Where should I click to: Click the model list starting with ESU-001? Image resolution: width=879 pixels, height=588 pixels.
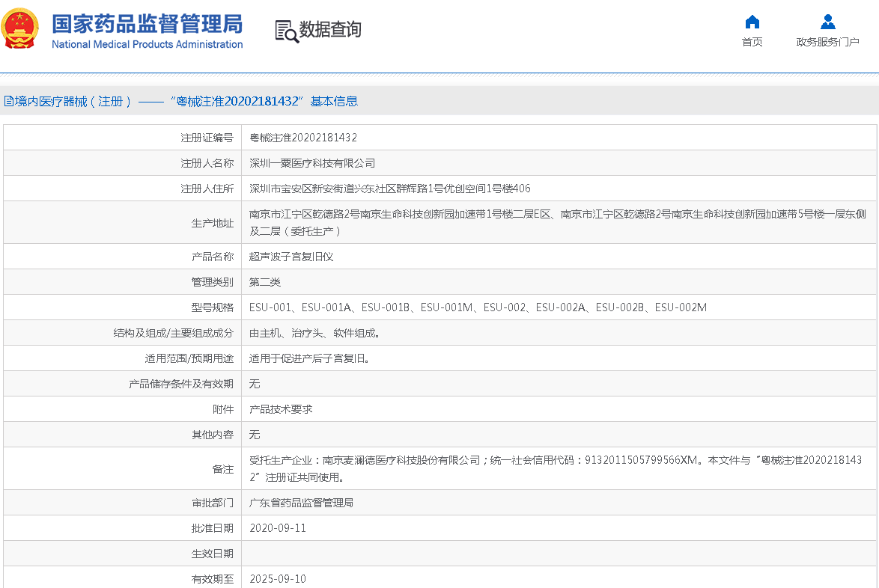pos(478,307)
